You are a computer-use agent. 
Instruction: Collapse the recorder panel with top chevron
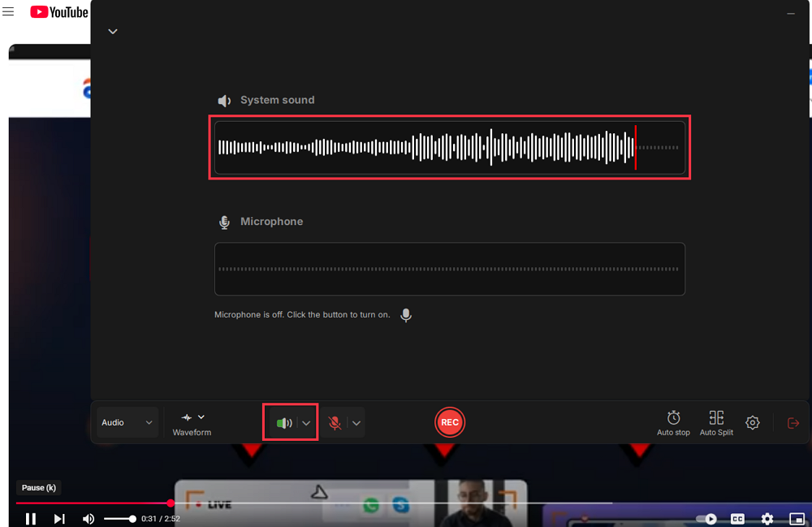pyautogui.click(x=112, y=32)
